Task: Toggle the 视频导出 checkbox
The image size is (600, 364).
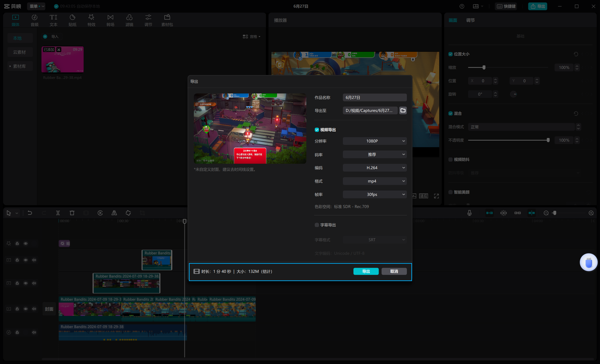Action: point(317,130)
